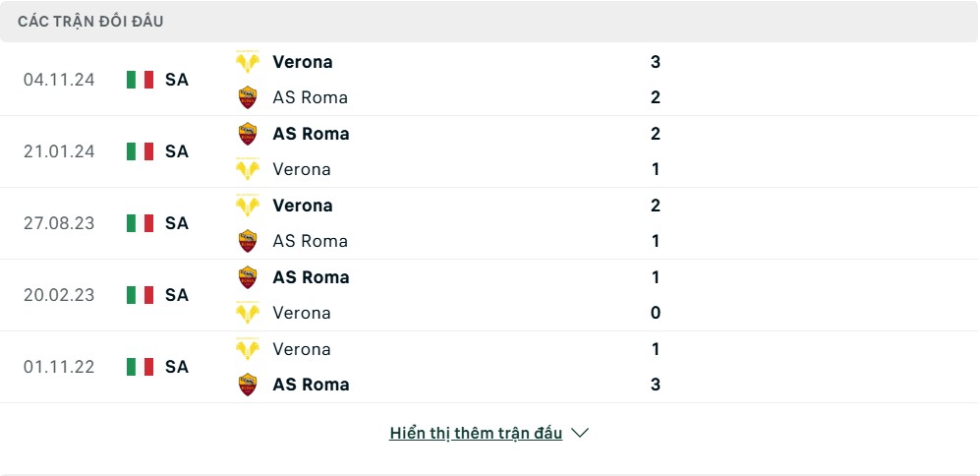
Task: Click date 27.08.23 match row
Action: (59, 223)
